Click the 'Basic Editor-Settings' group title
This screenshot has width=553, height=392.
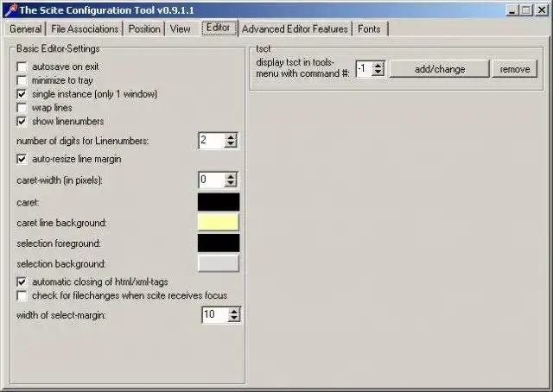[58, 48]
